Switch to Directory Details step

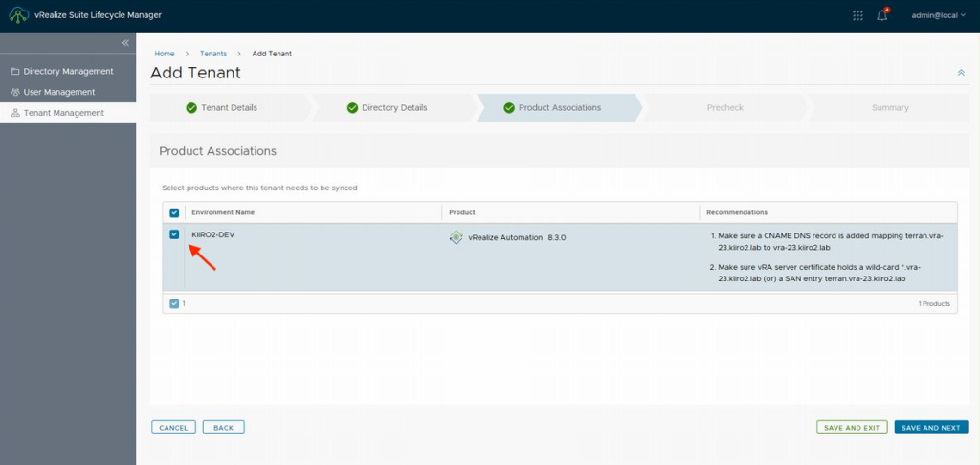395,107
